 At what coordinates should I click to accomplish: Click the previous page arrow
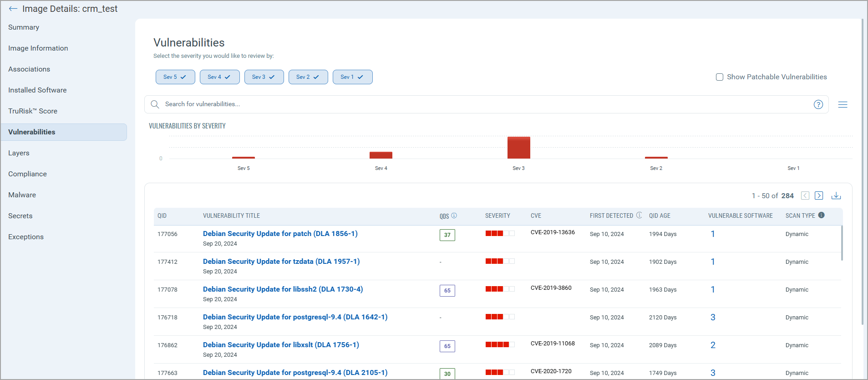click(x=805, y=195)
